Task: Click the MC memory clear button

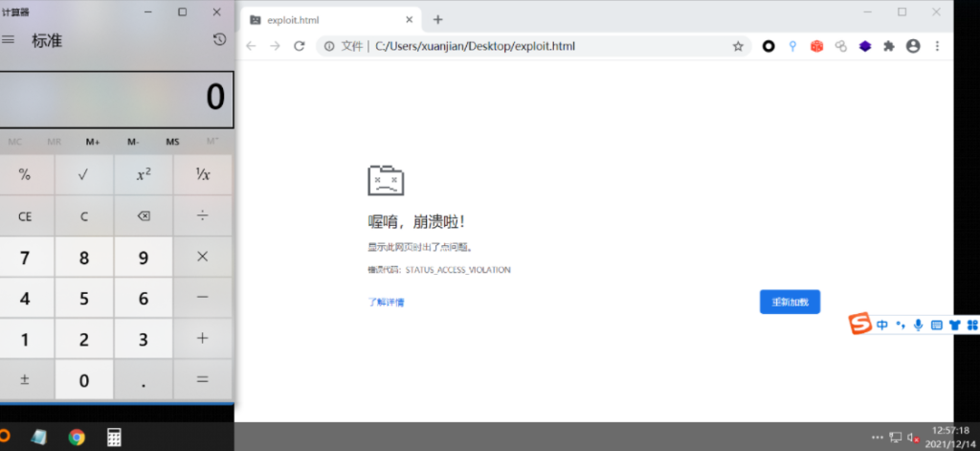Action: point(15,142)
